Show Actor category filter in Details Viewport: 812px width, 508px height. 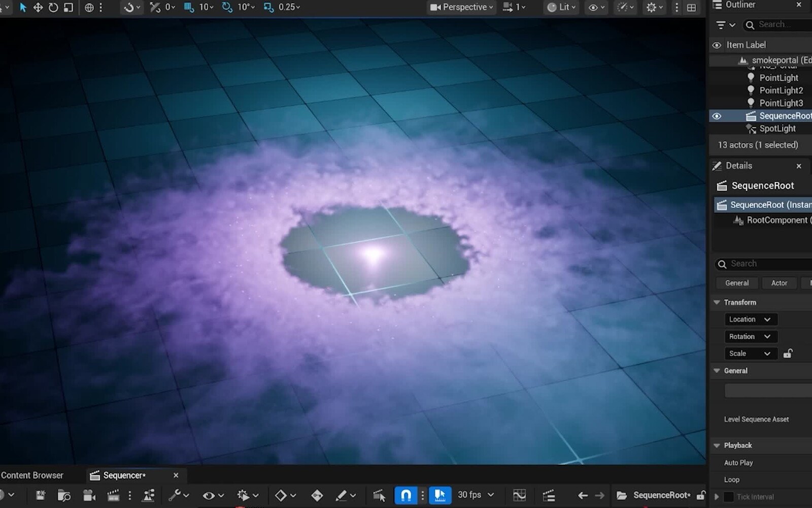780,283
